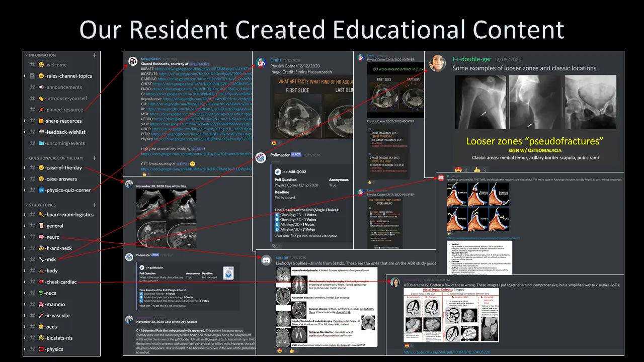The height and width of the screenshot is (362, 644).
Task: Click the heart icon for chest-cardiac channel
Action: (41, 282)
